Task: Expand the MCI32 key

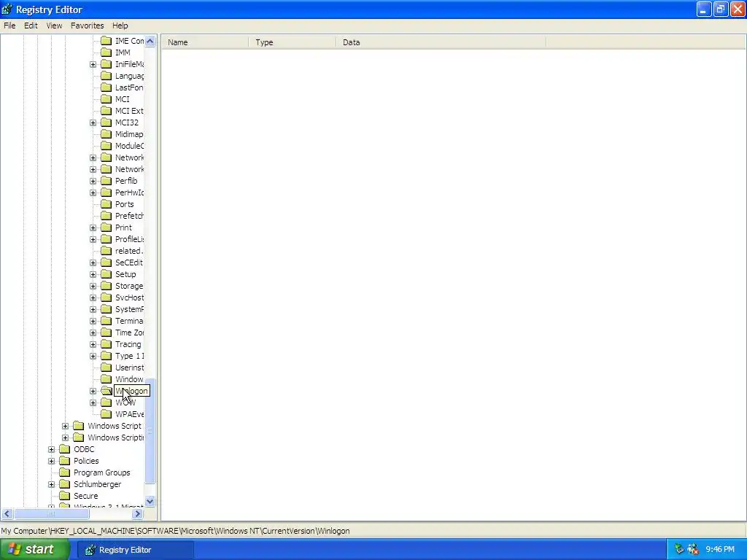Action: tap(93, 122)
